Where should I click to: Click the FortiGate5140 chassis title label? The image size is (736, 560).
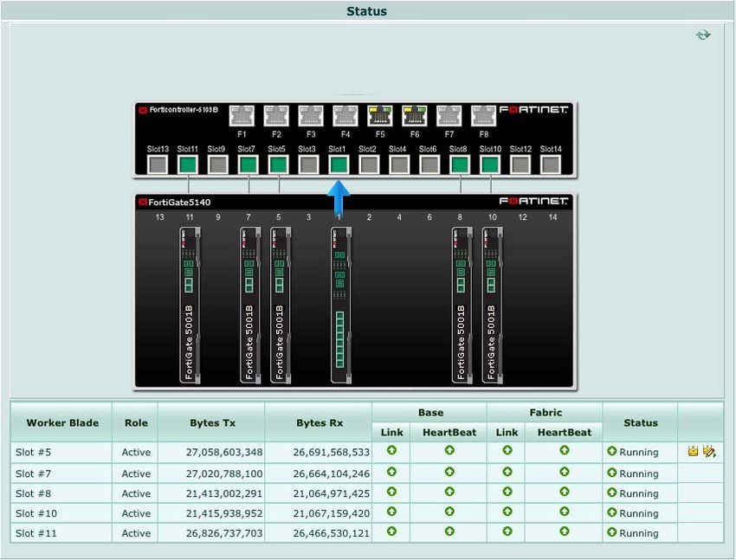tap(179, 203)
